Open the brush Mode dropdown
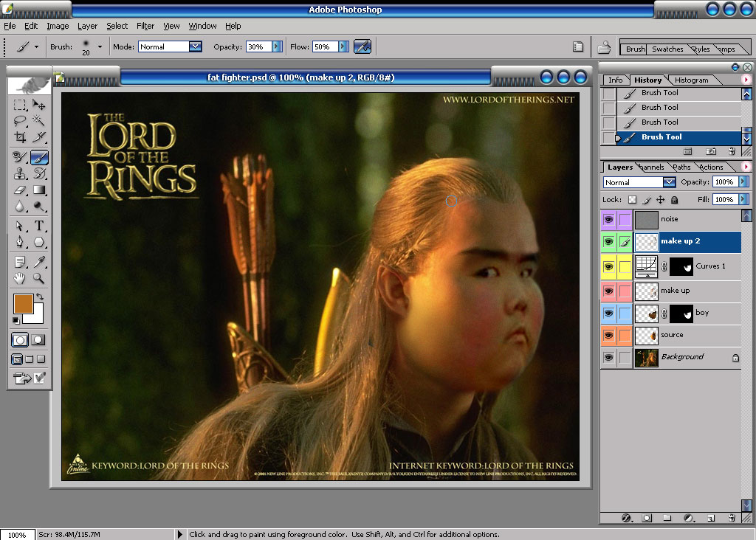The width and height of the screenshot is (756, 540). pyautogui.click(x=195, y=46)
